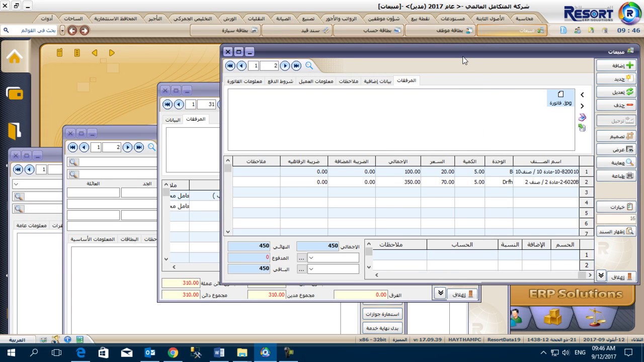Image resolution: width=644 pixels, height=362 pixels.
Task: Click lower chevron arrow beside attachments pane
Action: [x=582, y=106]
